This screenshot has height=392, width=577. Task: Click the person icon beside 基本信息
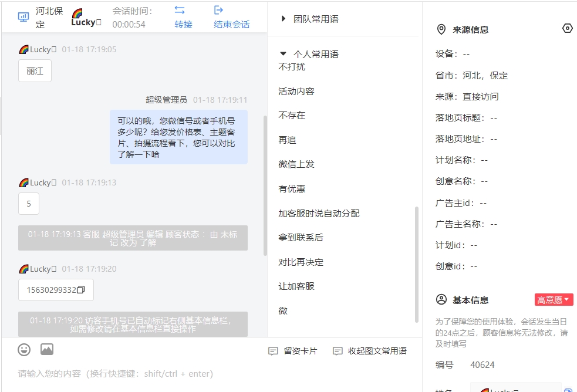(441, 300)
